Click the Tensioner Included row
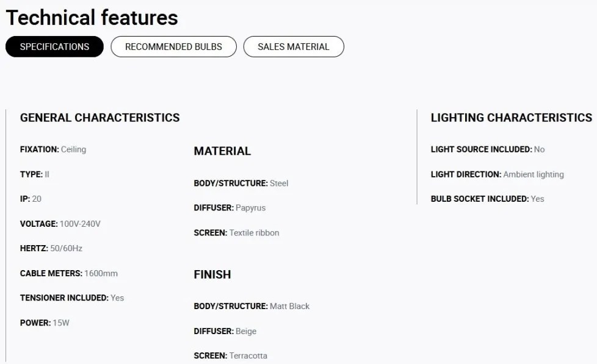 click(72, 298)
